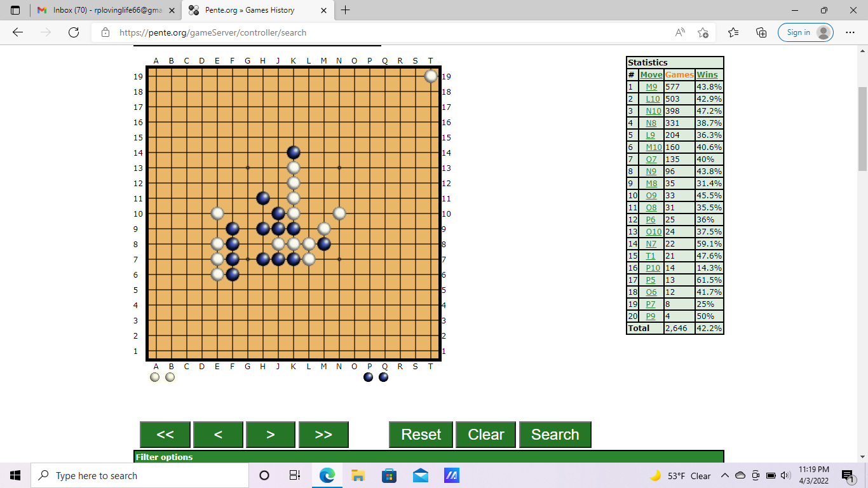Open browser tab actions menu icon

tap(15, 10)
